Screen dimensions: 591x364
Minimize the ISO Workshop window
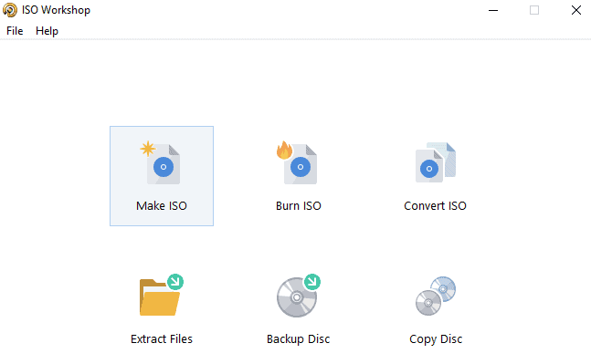(493, 10)
